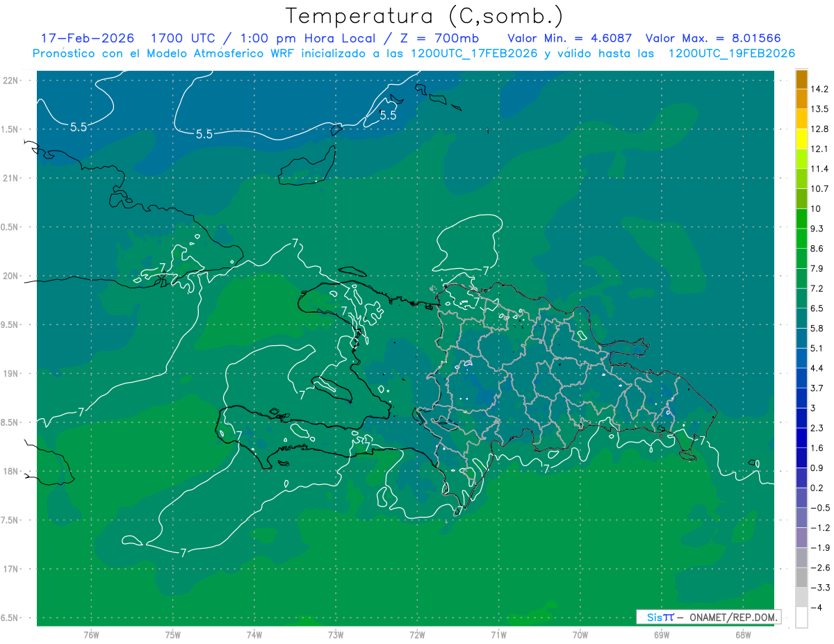The width and height of the screenshot is (834, 644).
Task: Click the colorbar value "-3.3"
Action: click(x=819, y=587)
